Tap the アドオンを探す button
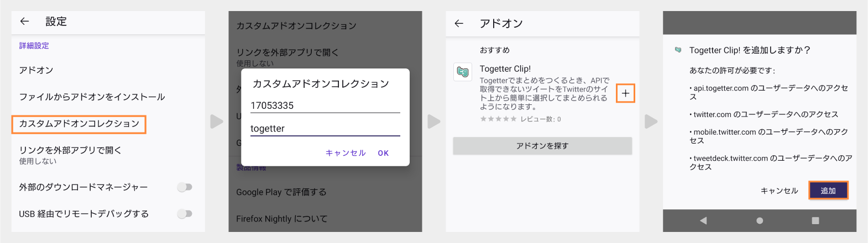The width and height of the screenshot is (868, 243). click(542, 146)
